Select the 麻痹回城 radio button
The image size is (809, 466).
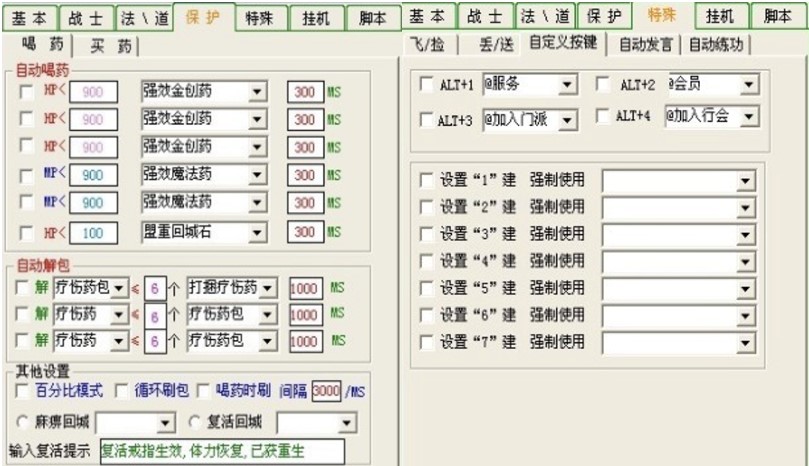point(23,420)
